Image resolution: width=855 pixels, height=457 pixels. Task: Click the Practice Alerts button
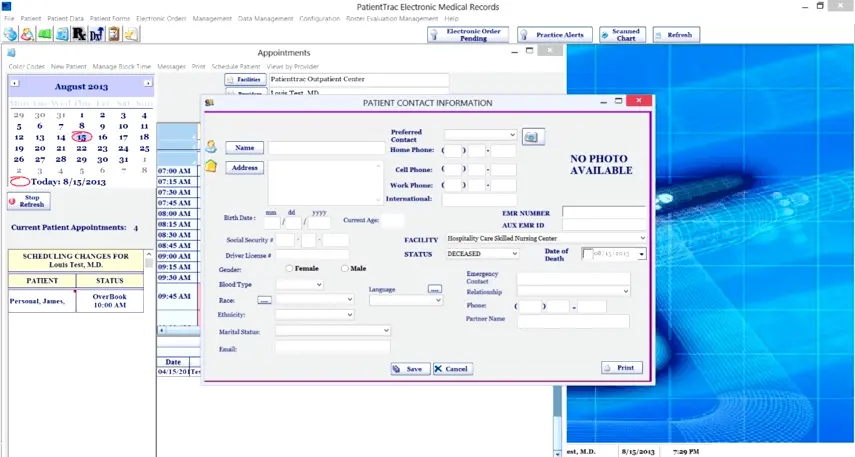(553, 35)
